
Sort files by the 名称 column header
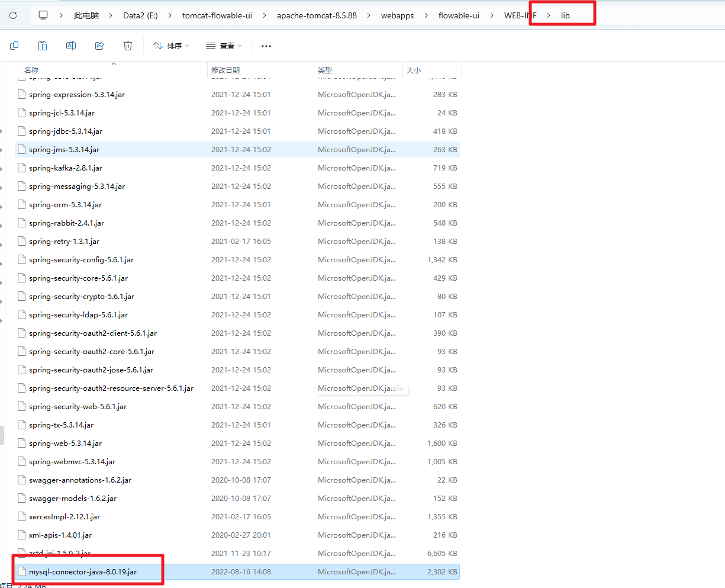pyautogui.click(x=31, y=70)
